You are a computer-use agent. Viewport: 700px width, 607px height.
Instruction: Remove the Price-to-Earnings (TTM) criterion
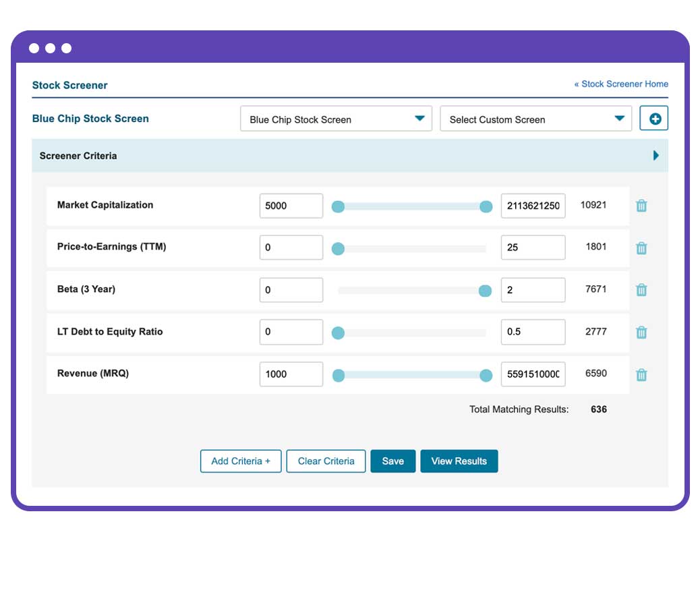pos(641,248)
